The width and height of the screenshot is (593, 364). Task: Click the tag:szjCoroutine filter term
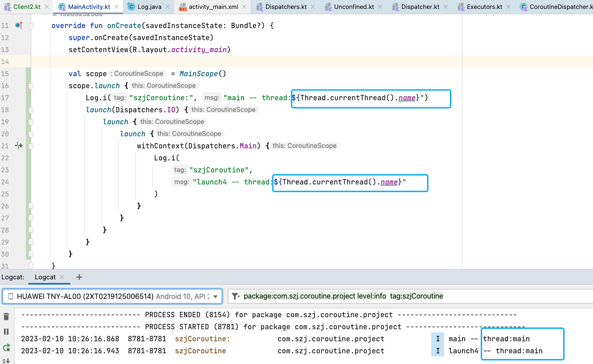coord(417,296)
